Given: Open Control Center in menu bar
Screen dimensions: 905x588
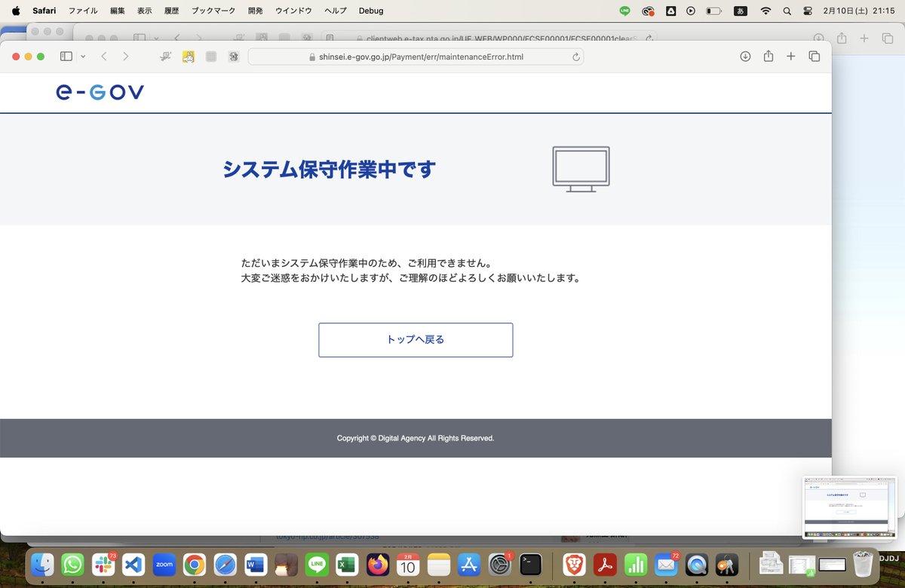Looking at the screenshot, I should [x=808, y=11].
